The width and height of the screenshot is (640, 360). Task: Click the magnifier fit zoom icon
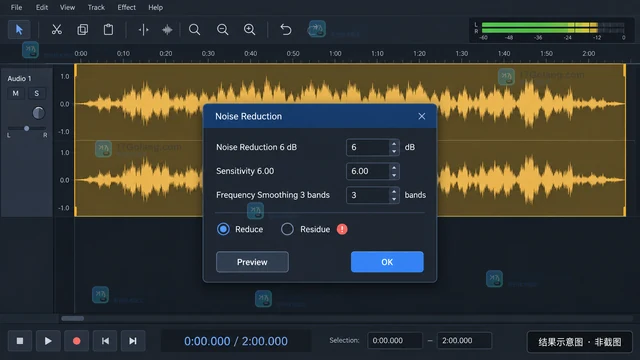(194, 29)
